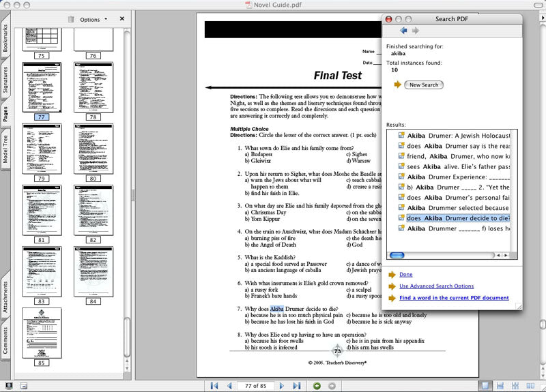Open the Attachments side tab
Image resolution: width=546 pixels, height=392 pixels.
pyautogui.click(x=5, y=296)
